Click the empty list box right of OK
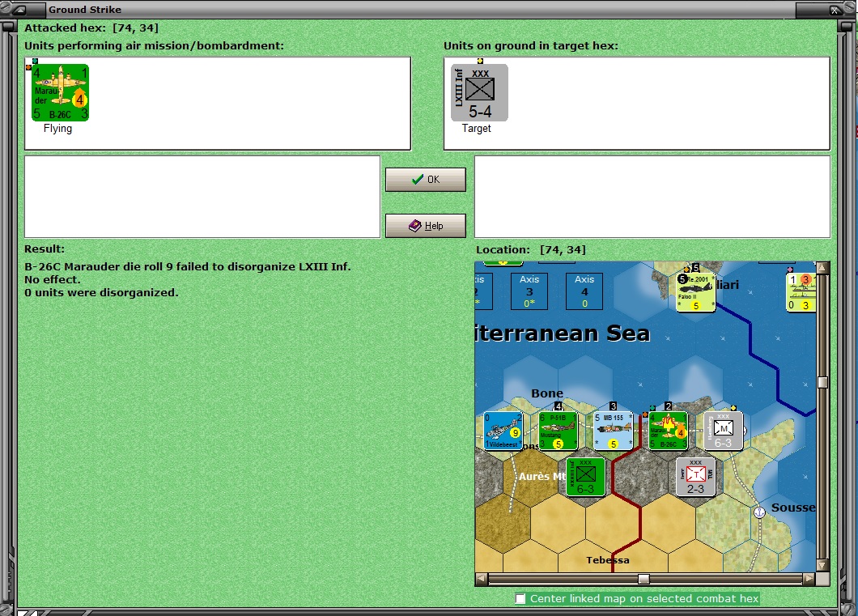Viewport: 858px width, 616px height. click(652, 197)
